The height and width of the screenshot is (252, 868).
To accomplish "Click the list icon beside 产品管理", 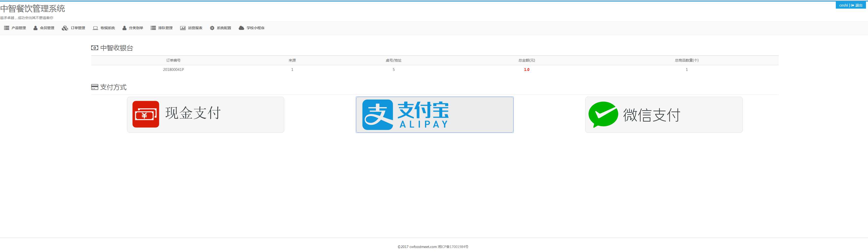I will (6, 28).
